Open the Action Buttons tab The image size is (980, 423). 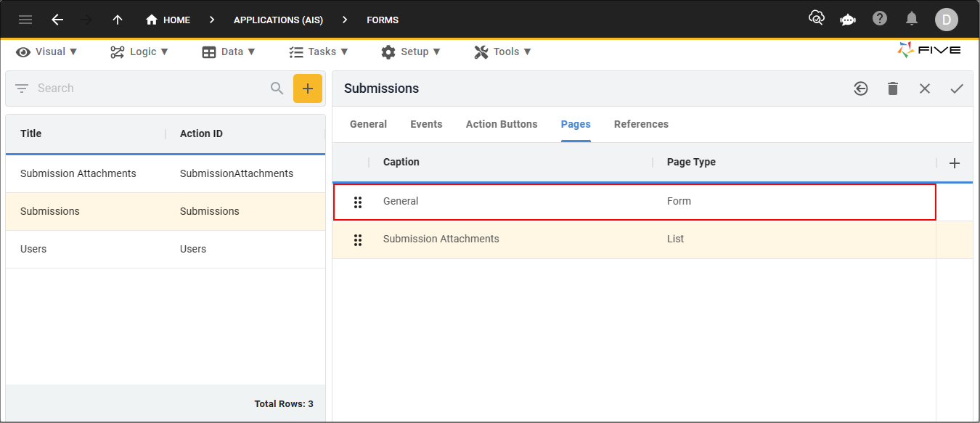[x=502, y=124]
